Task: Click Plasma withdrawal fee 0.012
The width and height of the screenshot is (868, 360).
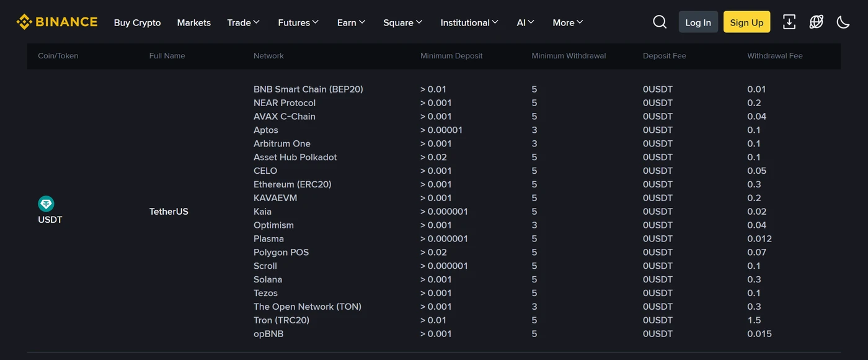Action: click(759, 239)
